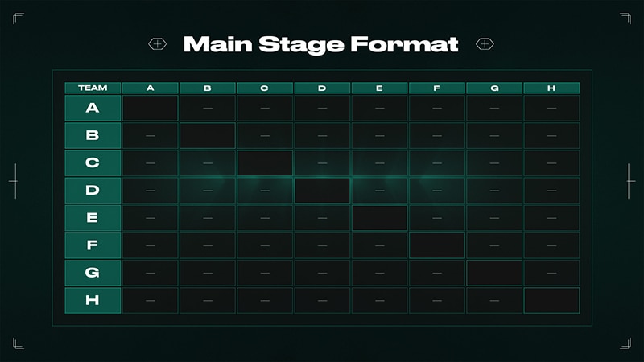Select row label A
This screenshot has height=362, width=644.
coord(93,109)
